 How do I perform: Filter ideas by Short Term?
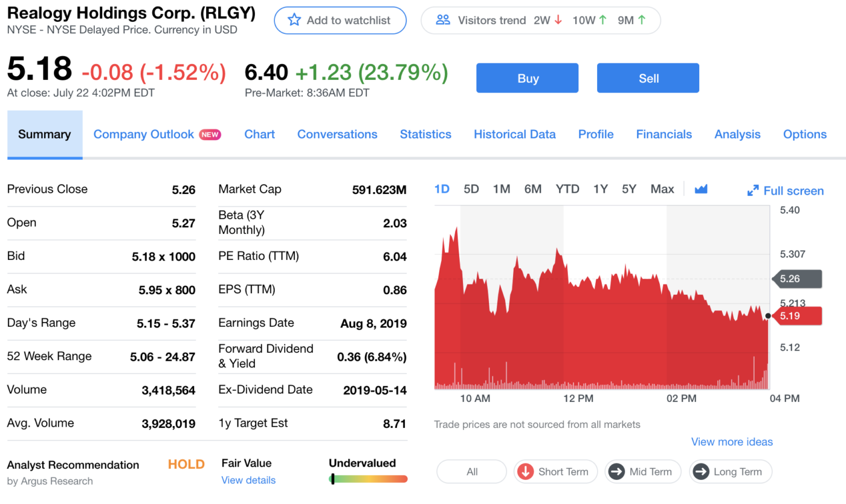(555, 472)
